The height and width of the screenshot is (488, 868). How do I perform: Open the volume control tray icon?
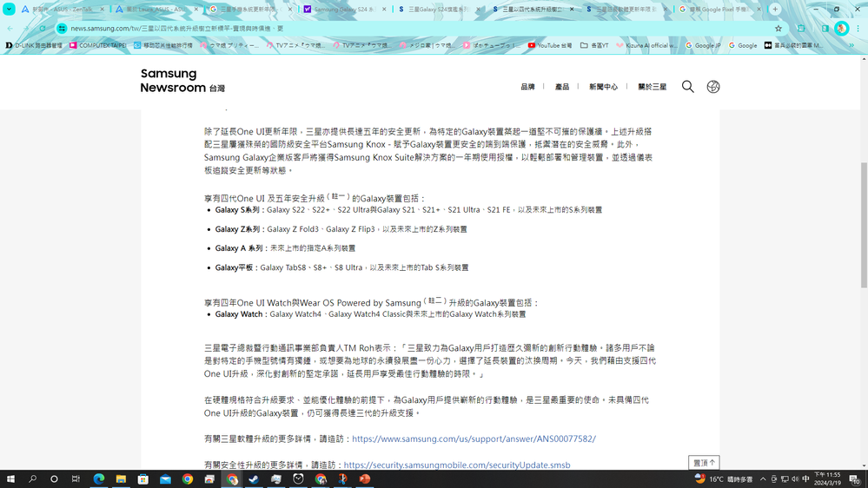795,479
